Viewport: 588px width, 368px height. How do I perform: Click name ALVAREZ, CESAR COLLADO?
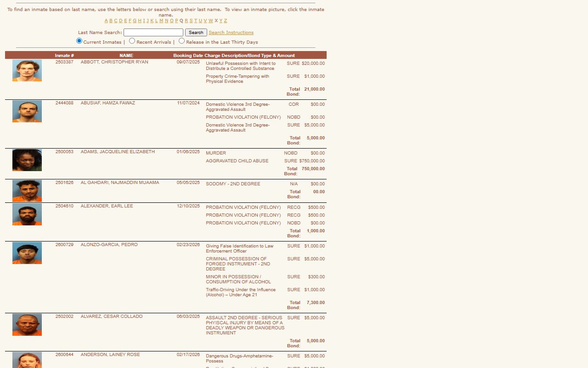112,316
